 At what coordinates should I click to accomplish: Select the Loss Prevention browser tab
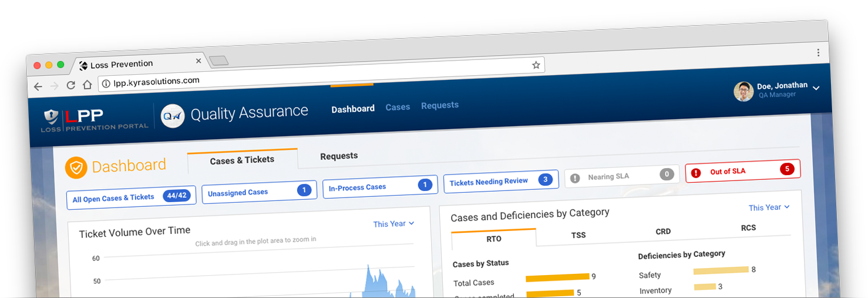pos(139,63)
